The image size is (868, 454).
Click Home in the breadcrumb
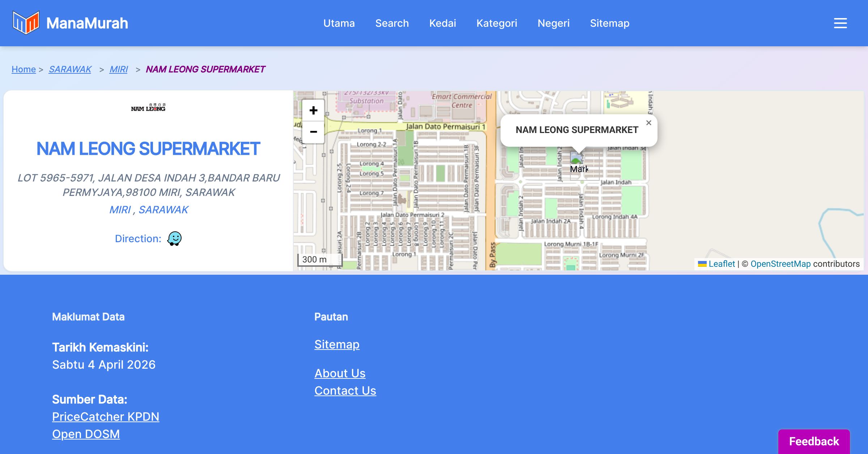pos(24,69)
